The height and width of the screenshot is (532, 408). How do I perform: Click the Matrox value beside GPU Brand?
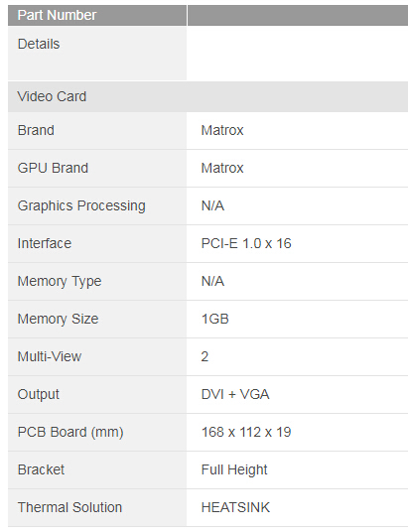pyautogui.click(x=222, y=168)
